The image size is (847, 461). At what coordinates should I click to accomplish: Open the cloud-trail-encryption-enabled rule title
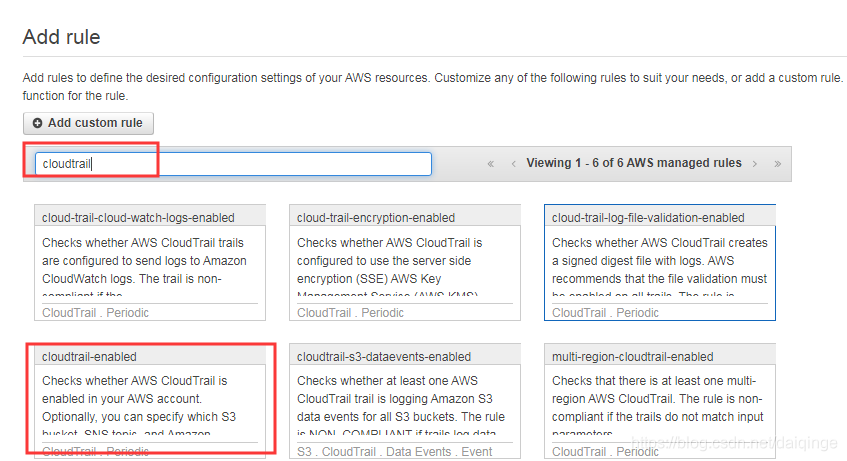point(376,218)
